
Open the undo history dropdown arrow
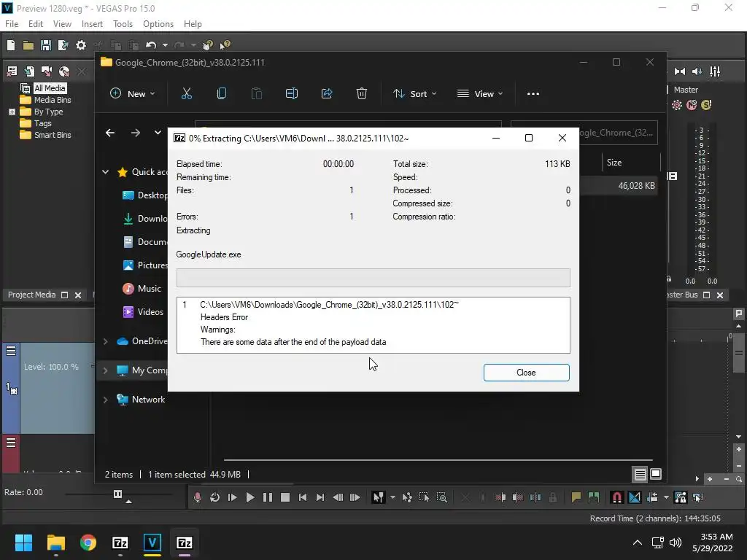165,45
